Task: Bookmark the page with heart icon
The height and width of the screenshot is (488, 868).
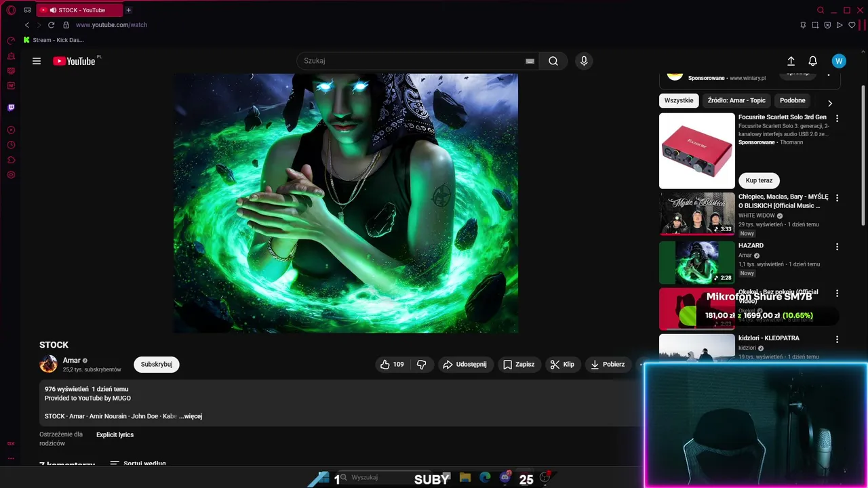Action: (852, 25)
